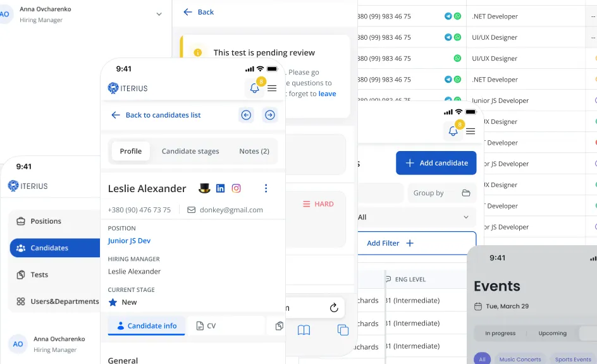Viewport: 597px width, 364px height.
Task: Click the Add Filter button
Action: (x=390, y=243)
